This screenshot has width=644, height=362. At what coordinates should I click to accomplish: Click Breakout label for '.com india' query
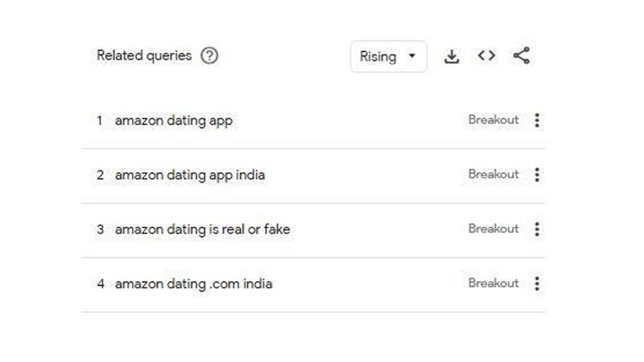pyautogui.click(x=493, y=283)
